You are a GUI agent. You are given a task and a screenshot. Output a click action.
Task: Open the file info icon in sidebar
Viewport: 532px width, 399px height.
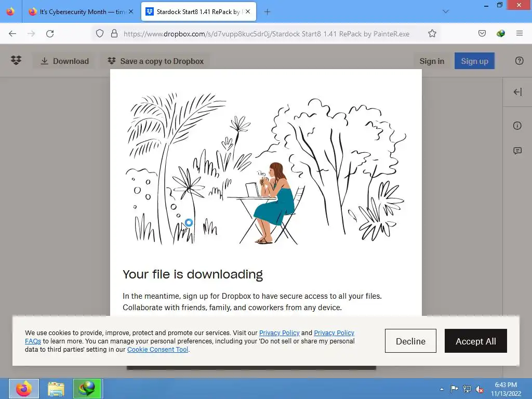coord(517,126)
